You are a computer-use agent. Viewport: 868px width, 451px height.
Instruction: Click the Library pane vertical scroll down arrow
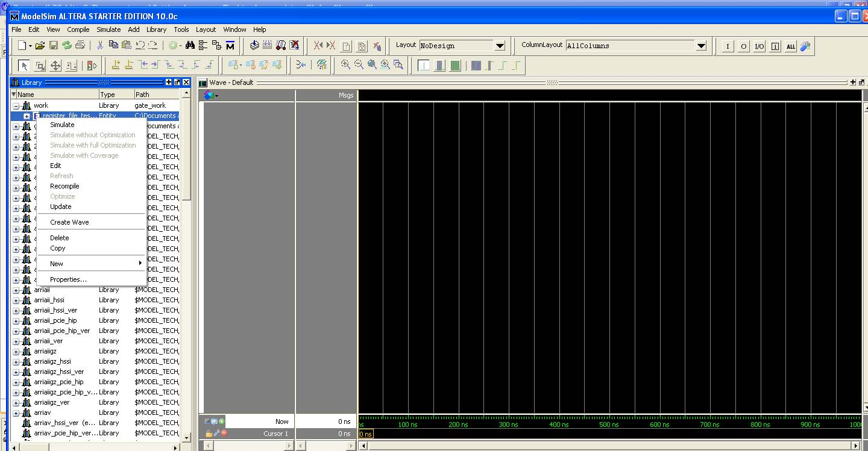[x=186, y=437]
